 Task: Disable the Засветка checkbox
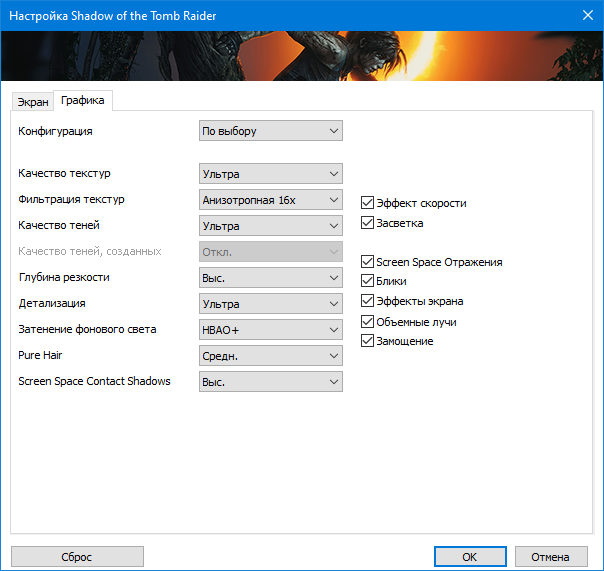tap(367, 223)
